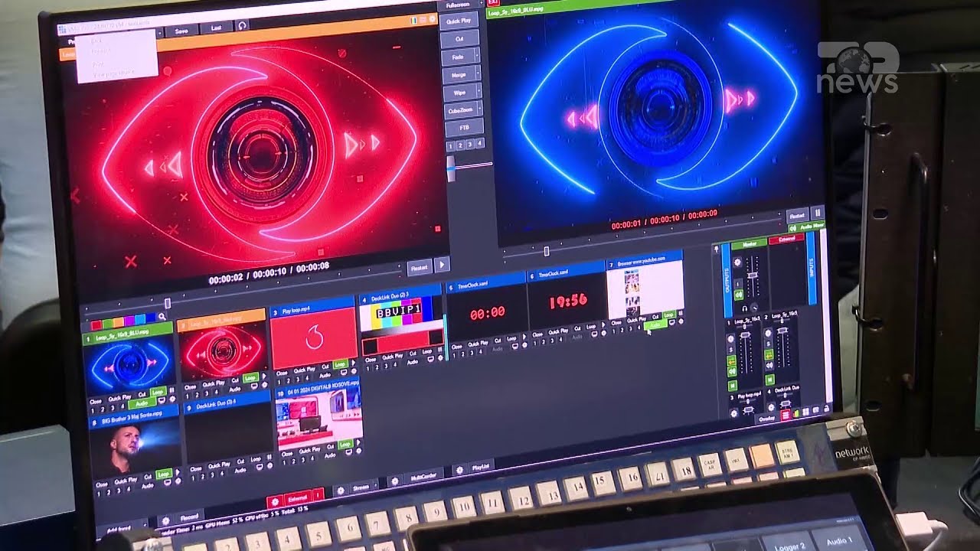Toggle Loop on Loop_Sy_16x9_BLU input

click(x=158, y=392)
